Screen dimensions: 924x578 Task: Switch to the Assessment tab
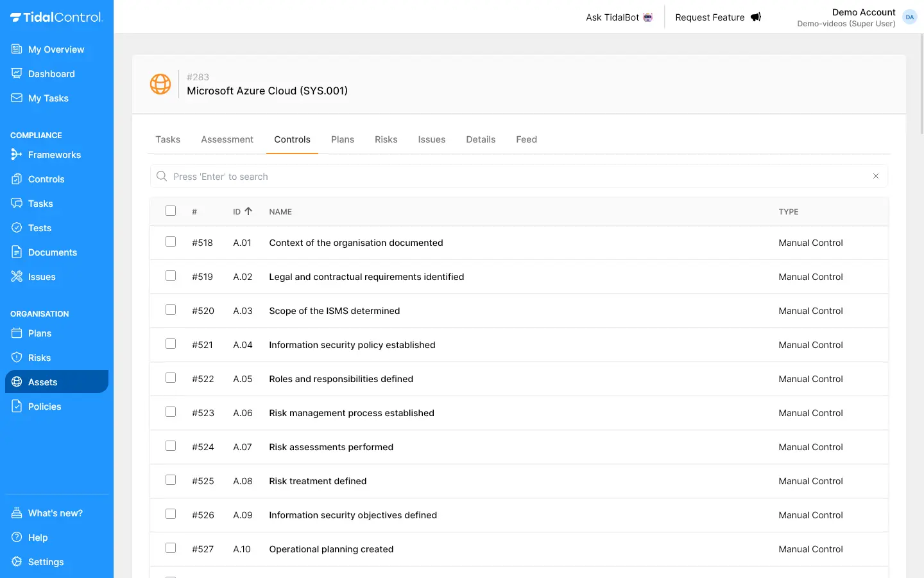click(227, 139)
